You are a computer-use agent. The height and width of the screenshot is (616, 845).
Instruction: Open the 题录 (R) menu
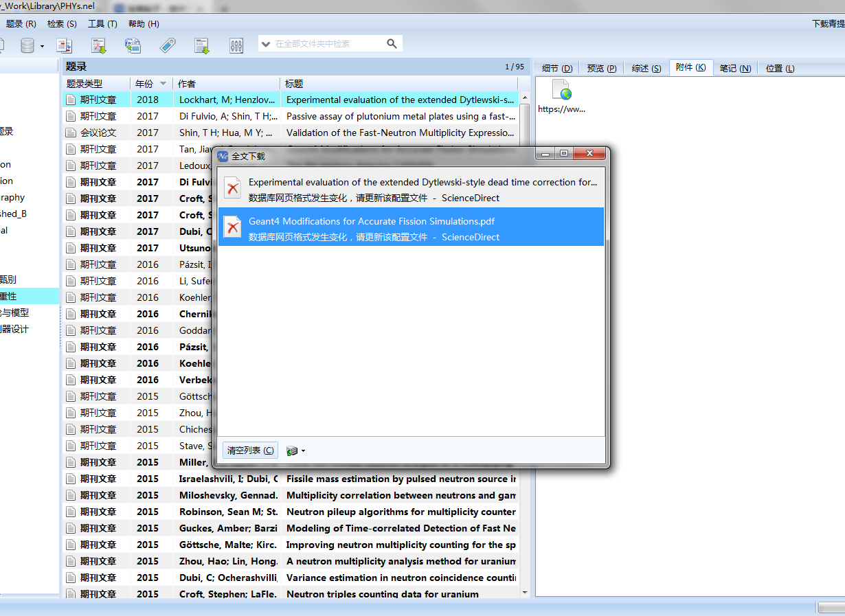pos(21,23)
